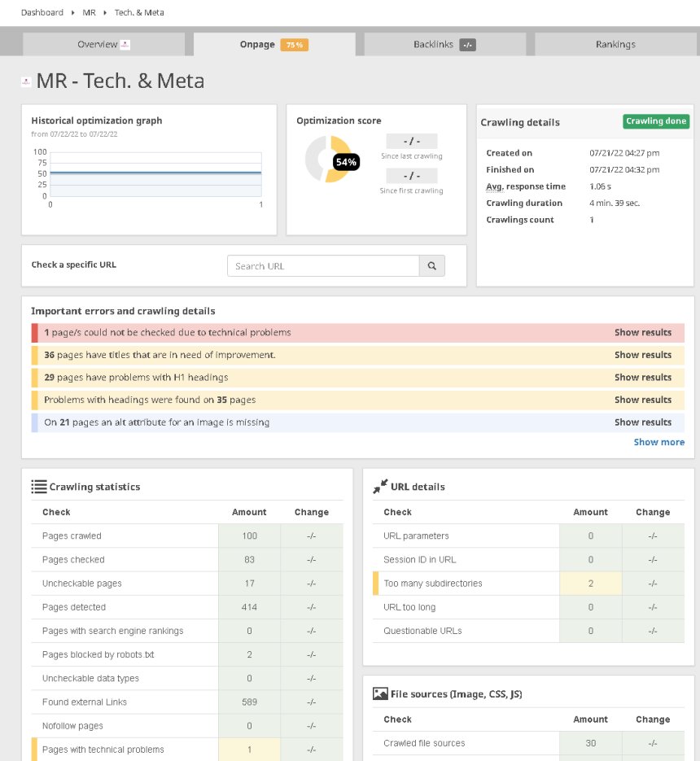Image resolution: width=700 pixels, height=761 pixels.
Task: Click the 54% optimization score donut chart
Action: (x=327, y=159)
